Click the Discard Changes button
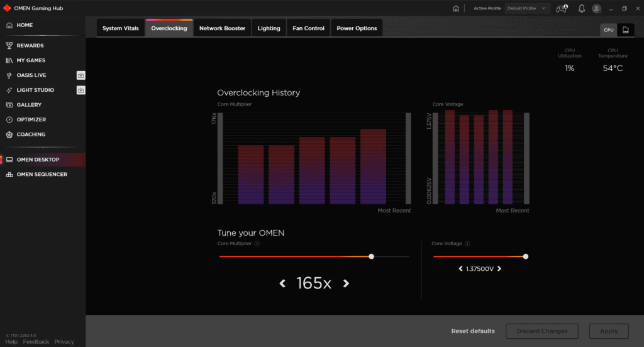 [541, 331]
